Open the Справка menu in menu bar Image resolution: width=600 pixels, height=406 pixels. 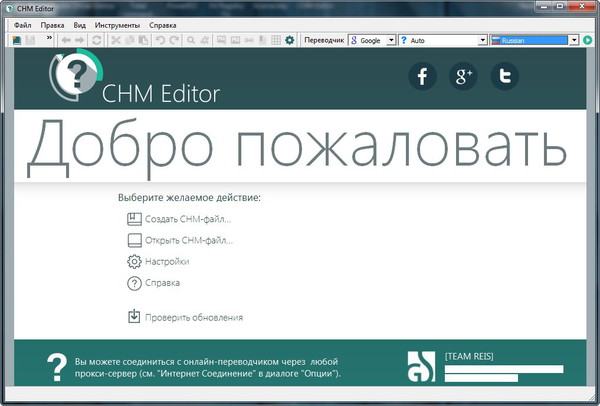162,23
